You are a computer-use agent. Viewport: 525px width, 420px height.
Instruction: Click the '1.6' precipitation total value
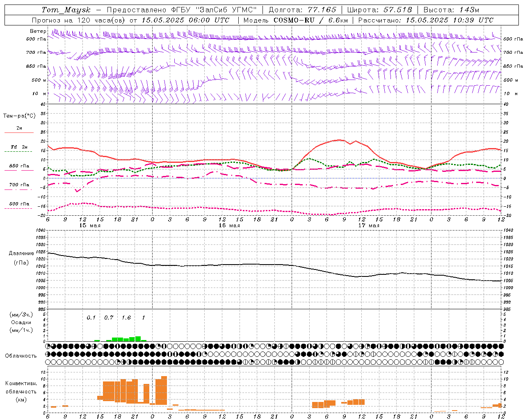pos(126,317)
